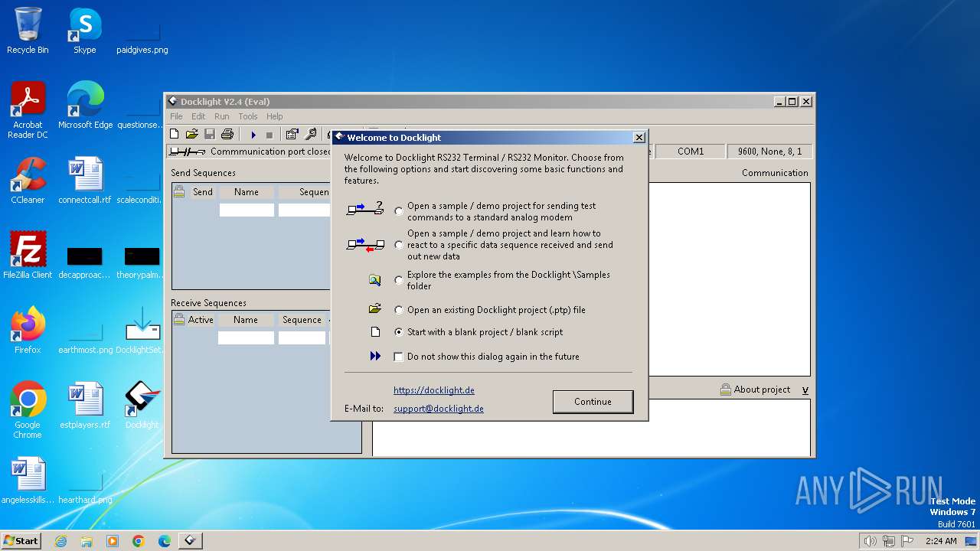
Task: Click the Continue button
Action: coord(593,402)
